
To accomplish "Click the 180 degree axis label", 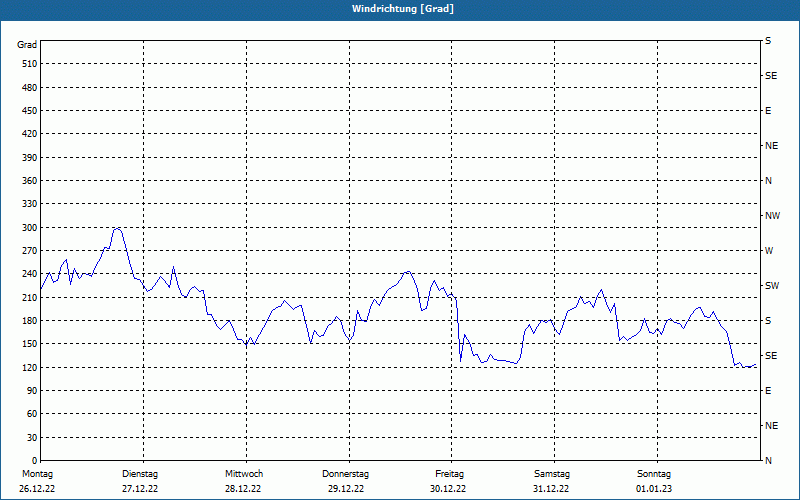I will click(x=30, y=320).
